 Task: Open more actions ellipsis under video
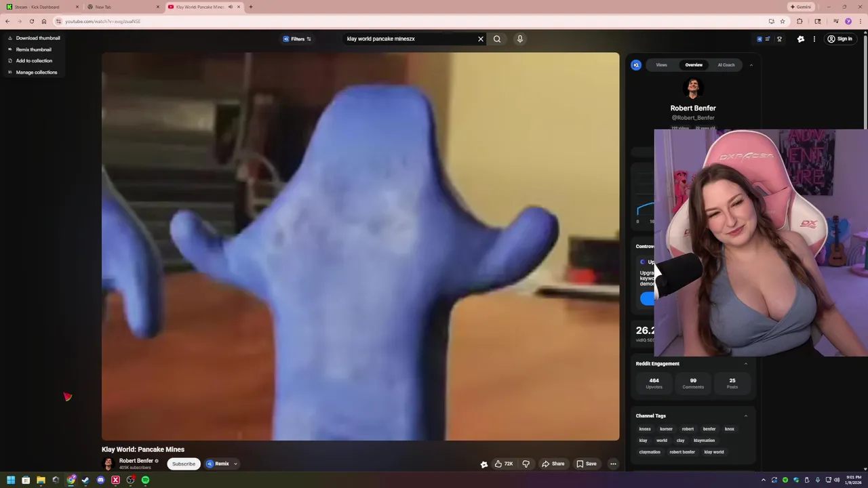pos(613,464)
